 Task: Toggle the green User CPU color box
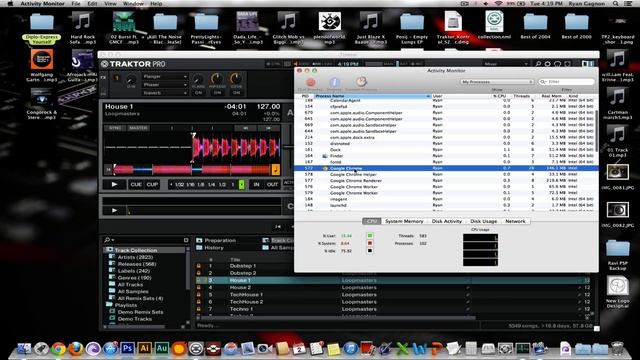click(x=370, y=236)
